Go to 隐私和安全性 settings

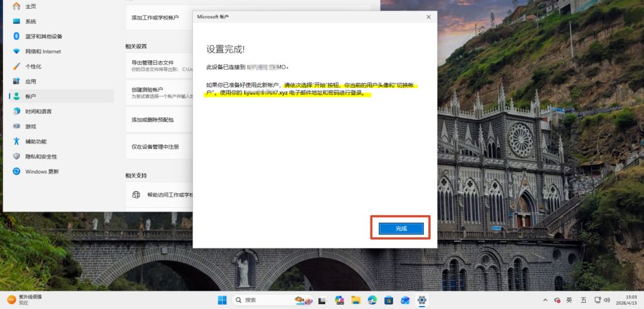(x=41, y=157)
